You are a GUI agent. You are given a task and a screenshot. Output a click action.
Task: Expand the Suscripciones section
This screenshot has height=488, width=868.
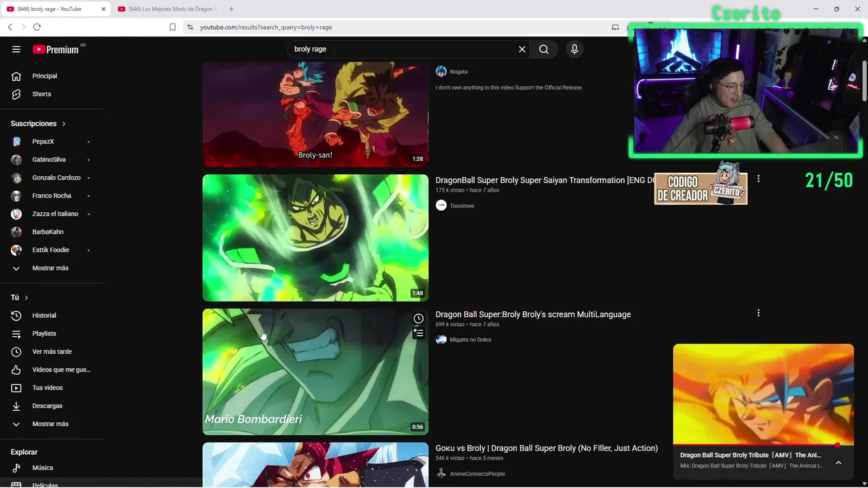click(x=39, y=123)
